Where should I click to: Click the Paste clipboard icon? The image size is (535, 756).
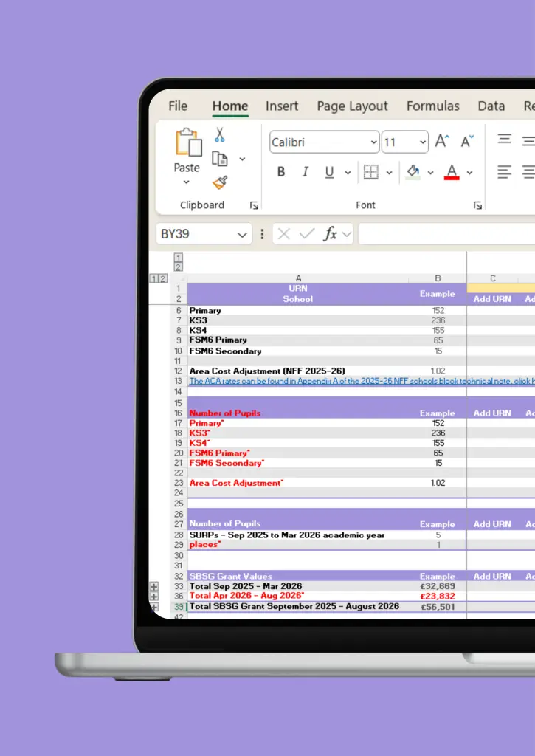[x=188, y=142]
